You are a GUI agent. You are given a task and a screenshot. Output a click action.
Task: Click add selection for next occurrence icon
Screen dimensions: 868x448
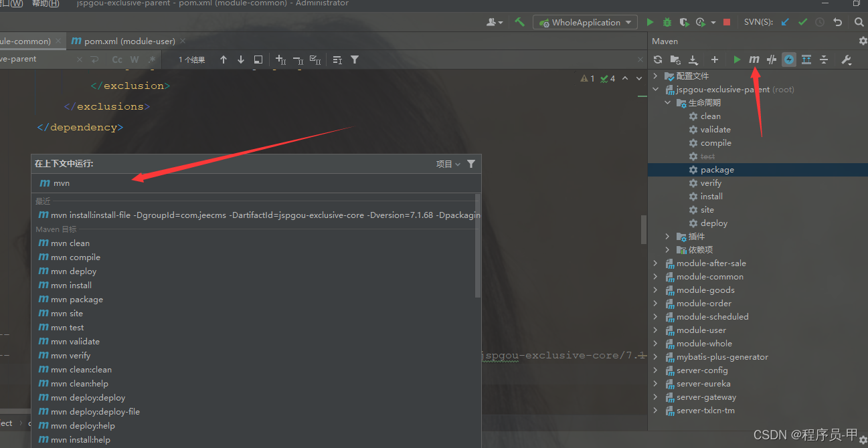(x=281, y=60)
